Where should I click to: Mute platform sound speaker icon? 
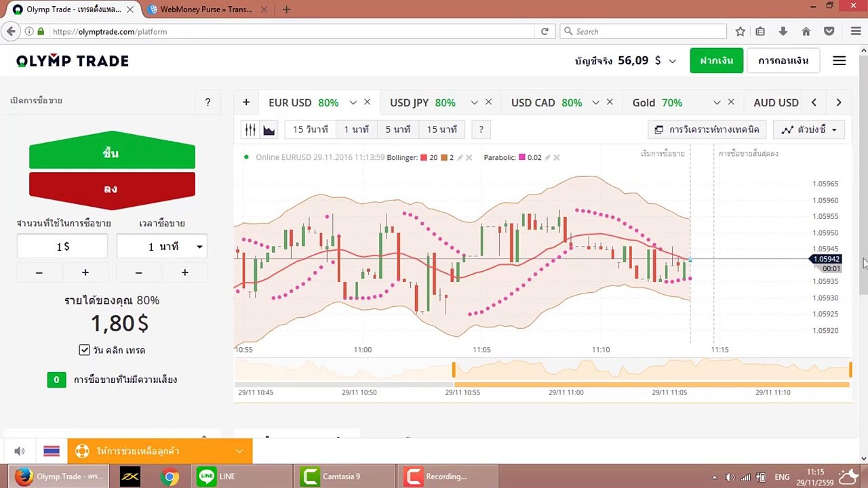point(20,451)
